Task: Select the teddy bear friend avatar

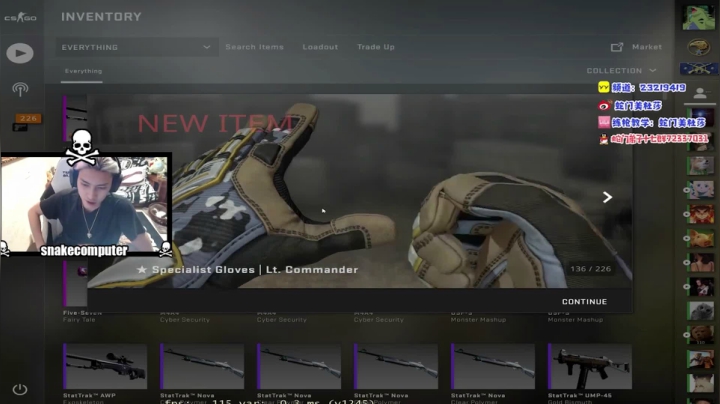Action: coord(701,335)
